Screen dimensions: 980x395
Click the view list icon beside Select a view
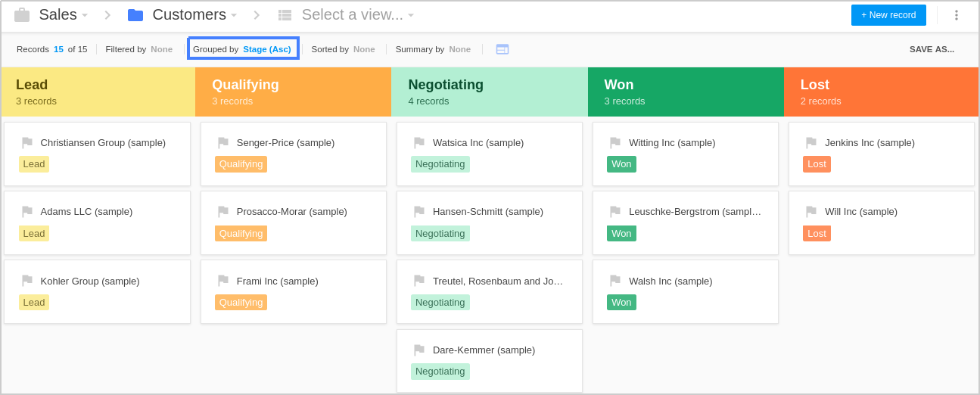[285, 15]
